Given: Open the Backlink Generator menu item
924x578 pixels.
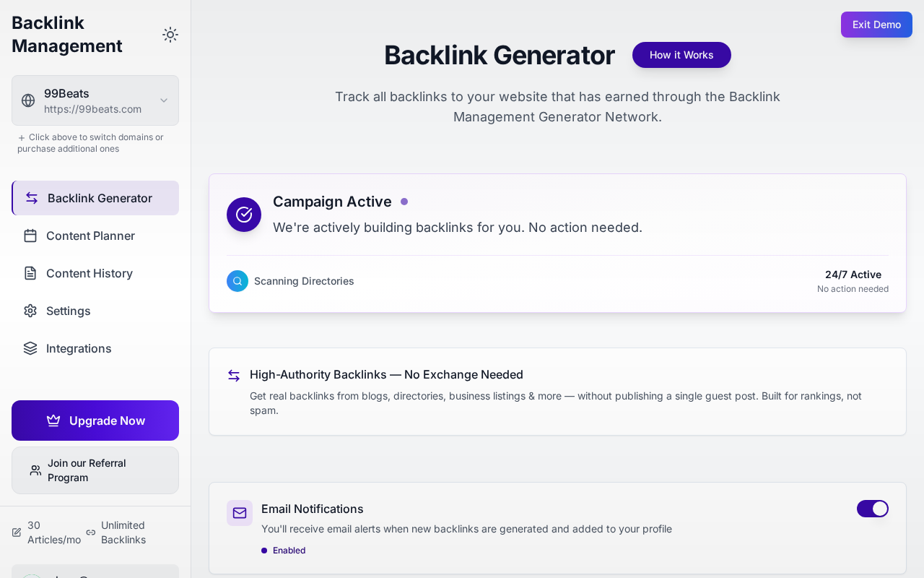Looking at the screenshot, I should click(x=100, y=198).
